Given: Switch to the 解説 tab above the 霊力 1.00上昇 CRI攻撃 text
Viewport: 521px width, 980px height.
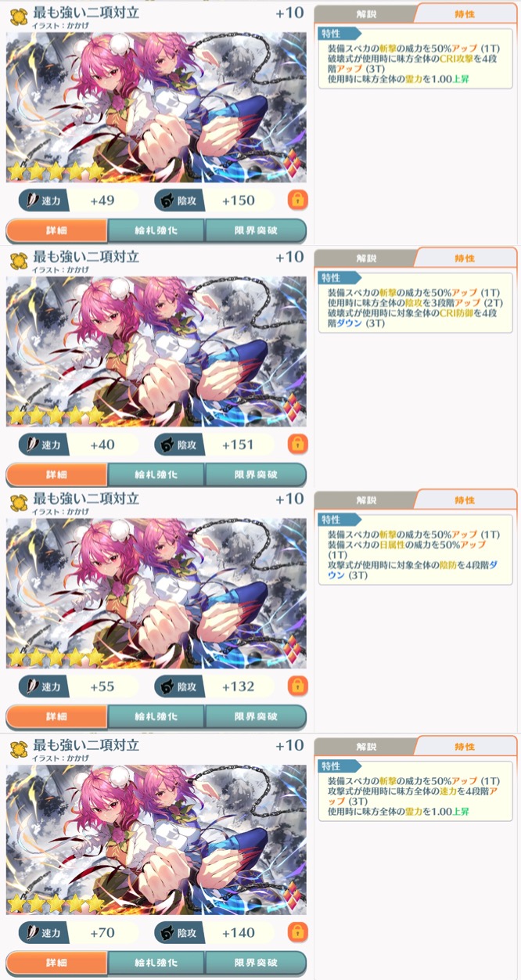Looking at the screenshot, I should coord(365,13).
